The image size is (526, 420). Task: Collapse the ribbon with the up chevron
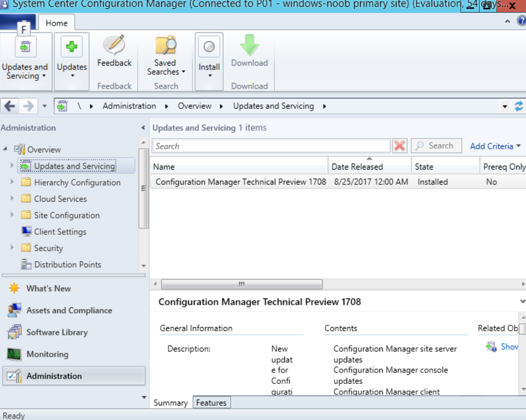(x=507, y=21)
